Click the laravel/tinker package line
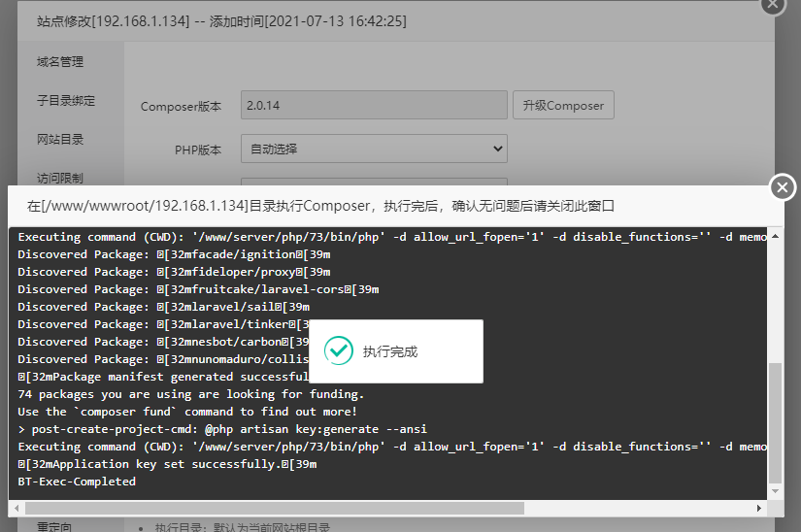This screenshot has width=801, height=532. click(x=163, y=324)
